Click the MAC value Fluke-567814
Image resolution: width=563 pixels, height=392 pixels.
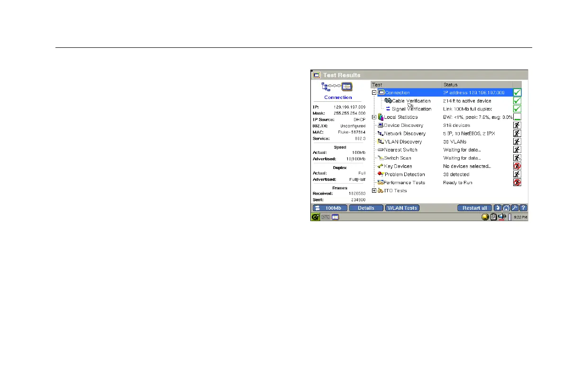352,133
